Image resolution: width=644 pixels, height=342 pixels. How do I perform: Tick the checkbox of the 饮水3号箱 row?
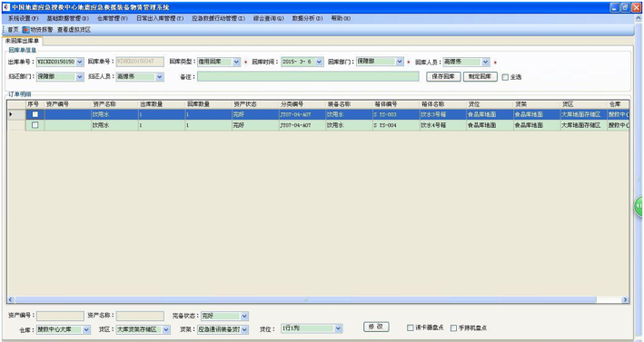coord(35,114)
